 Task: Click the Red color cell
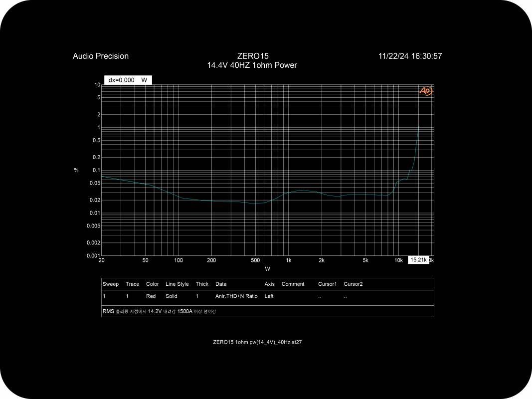pyautogui.click(x=151, y=296)
